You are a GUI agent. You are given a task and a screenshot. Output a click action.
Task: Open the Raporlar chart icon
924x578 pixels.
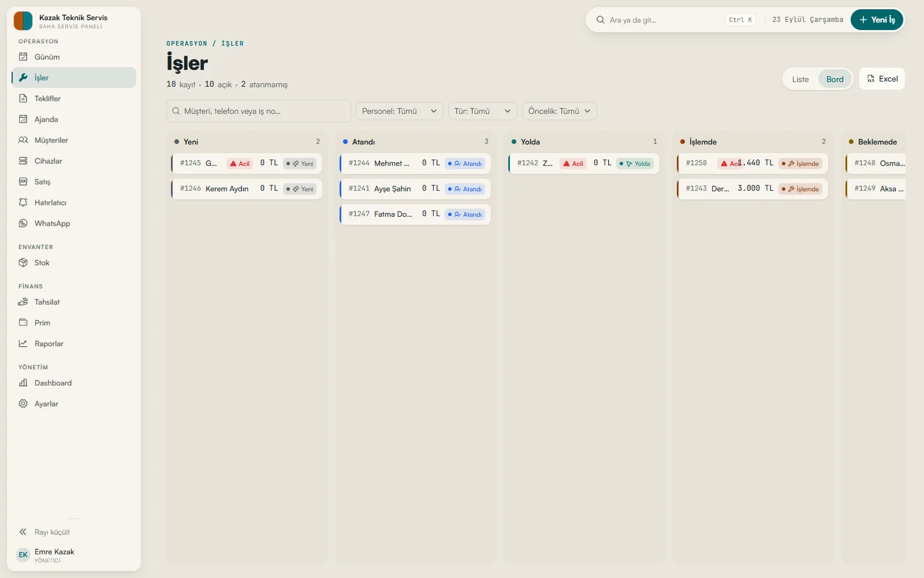pyautogui.click(x=23, y=343)
